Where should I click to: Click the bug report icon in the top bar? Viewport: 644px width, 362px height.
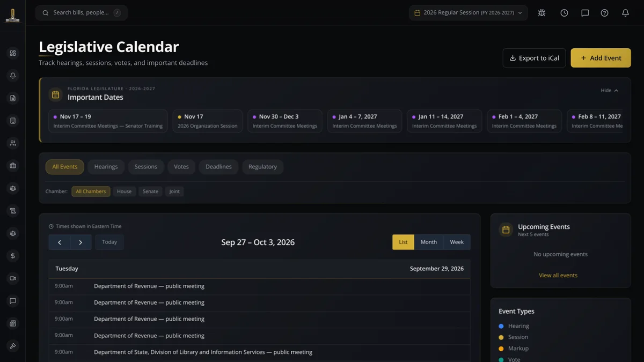[x=542, y=13]
